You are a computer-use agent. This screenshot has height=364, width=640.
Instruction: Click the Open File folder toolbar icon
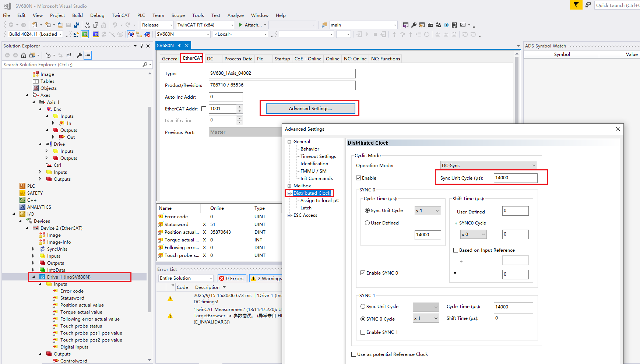point(60,25)
